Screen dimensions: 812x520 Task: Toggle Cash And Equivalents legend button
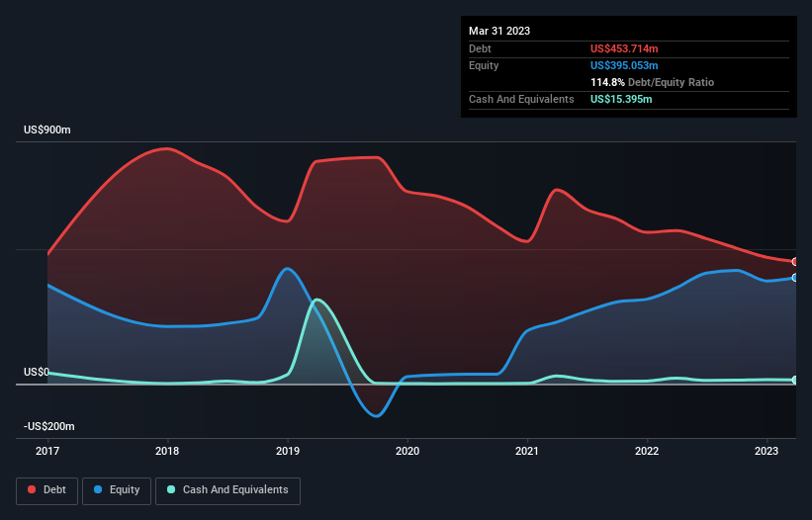coord(227,490)
